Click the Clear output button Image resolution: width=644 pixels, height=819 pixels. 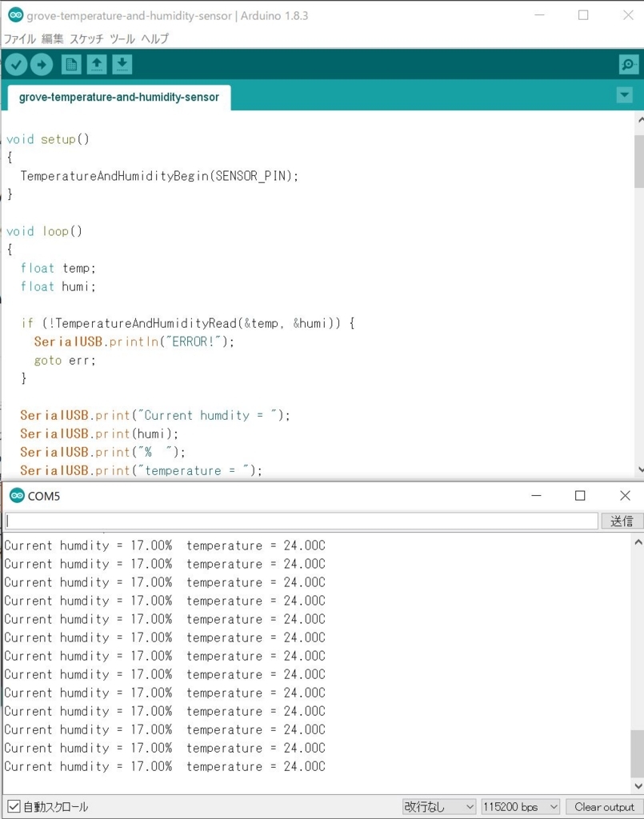point(604,806)
